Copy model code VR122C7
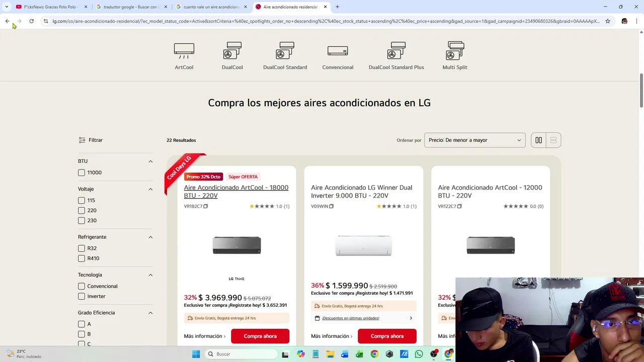Viewport: 644px width, 362px height. click(459, 206)
